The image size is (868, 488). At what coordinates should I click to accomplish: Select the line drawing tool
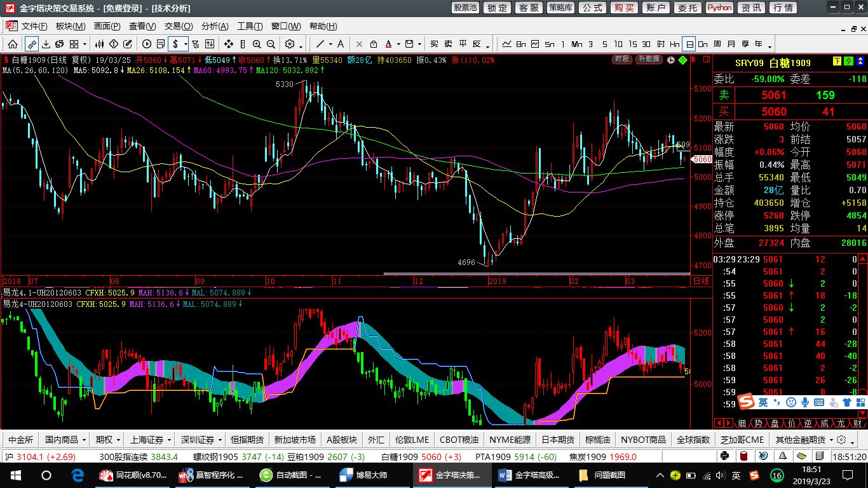[320, 44]
